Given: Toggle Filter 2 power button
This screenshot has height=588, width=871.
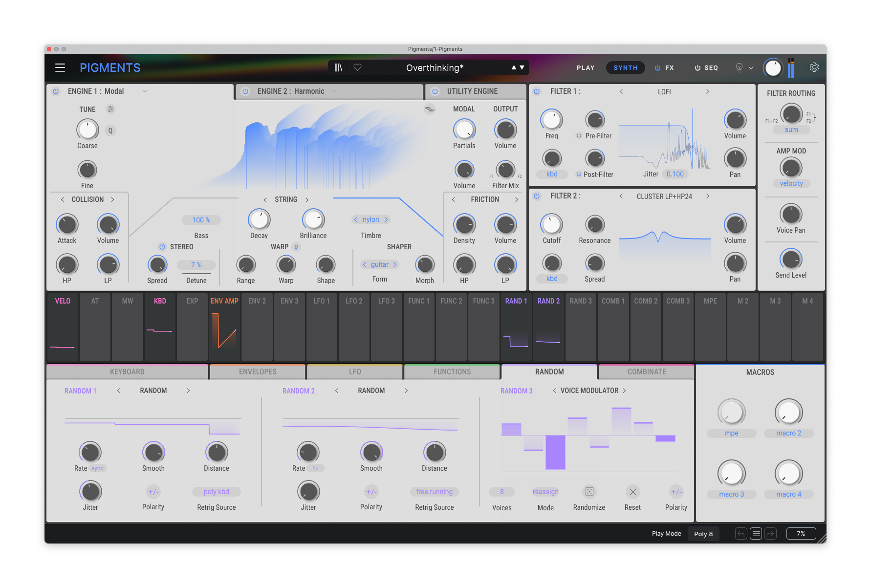Looking at the screenshot, I should 537,196.
